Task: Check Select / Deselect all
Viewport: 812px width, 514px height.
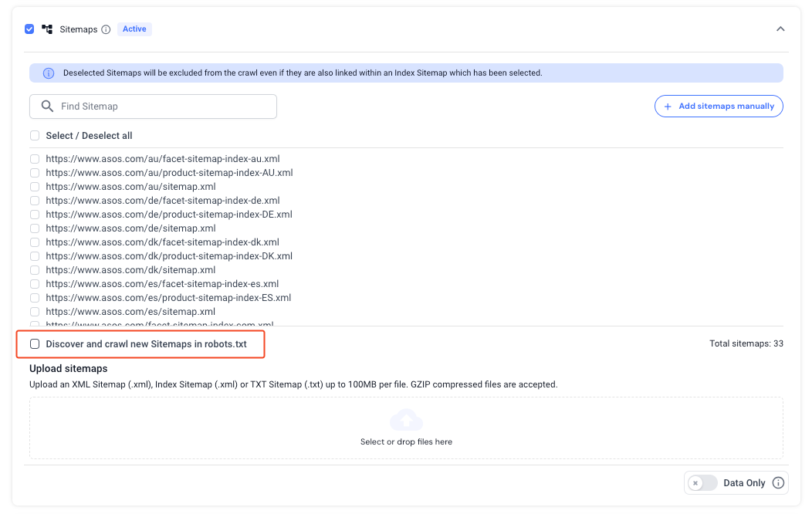Action: (35, 136)
